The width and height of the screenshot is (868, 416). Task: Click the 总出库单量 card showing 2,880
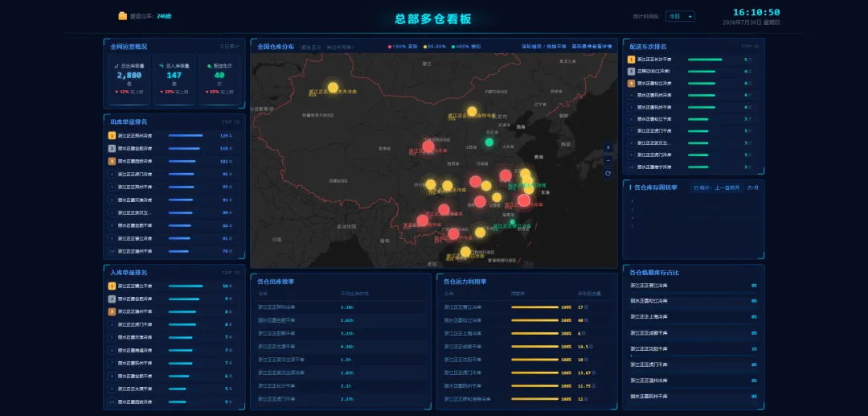coord(129,80)
